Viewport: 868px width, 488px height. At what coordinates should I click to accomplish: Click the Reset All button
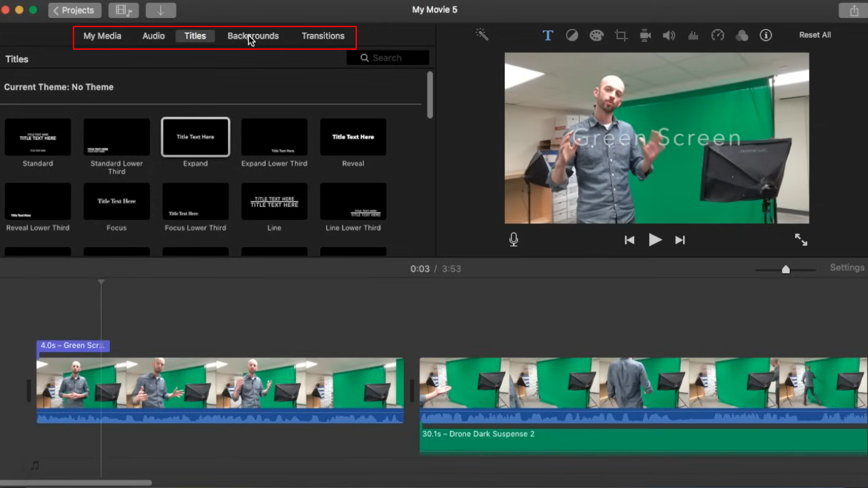(x=815, y=35)
